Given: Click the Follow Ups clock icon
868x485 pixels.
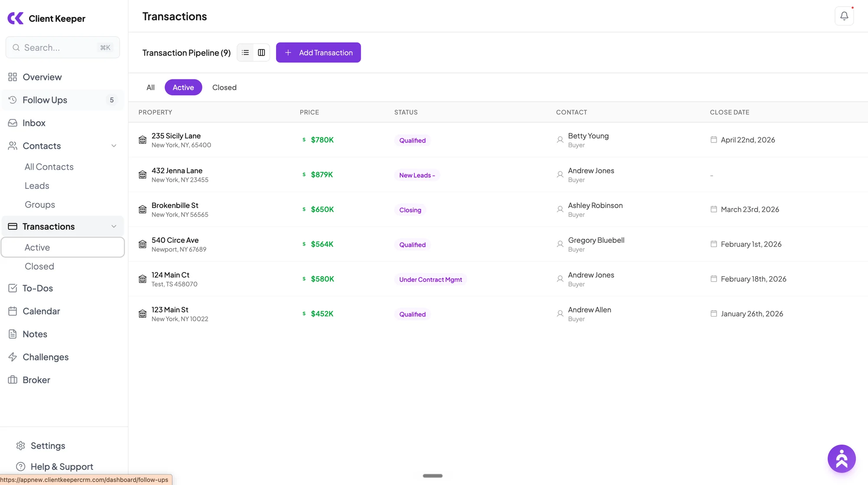Looking at the screenshot, I should (13, 100).
